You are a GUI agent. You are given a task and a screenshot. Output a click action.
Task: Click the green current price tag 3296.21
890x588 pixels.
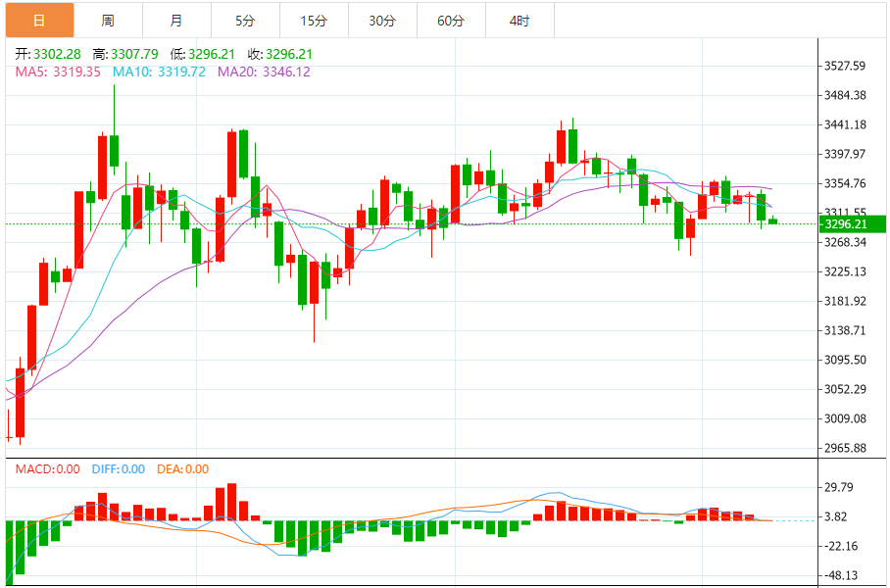853,224
